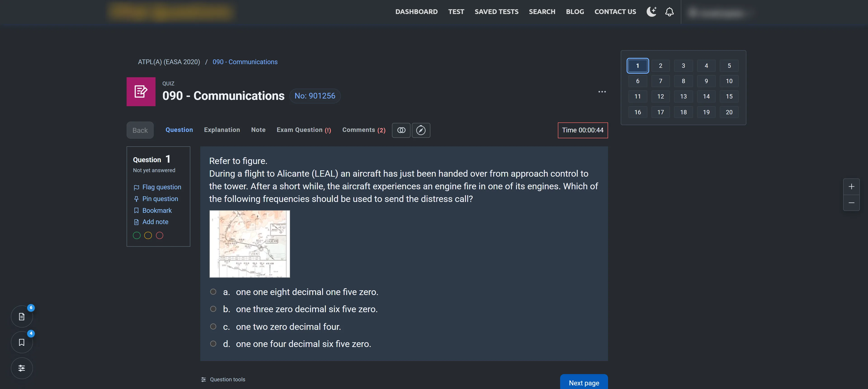Open the Alicante chart figure thumbnail
Viewport: 868px width, 389px height.
[x=249, y=244]
